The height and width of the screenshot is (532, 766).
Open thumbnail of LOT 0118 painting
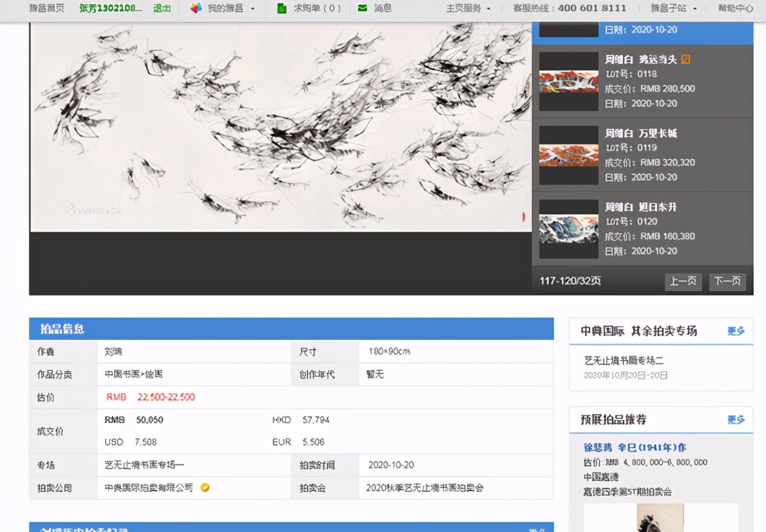coord(569,82)
